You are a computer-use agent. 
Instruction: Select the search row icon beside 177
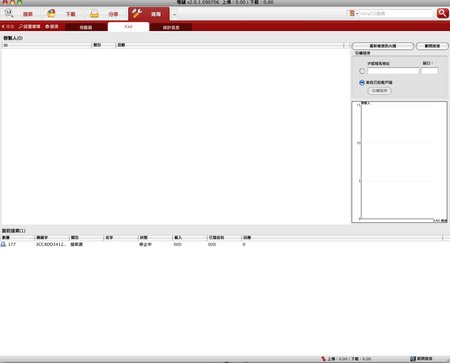(3, 244)
